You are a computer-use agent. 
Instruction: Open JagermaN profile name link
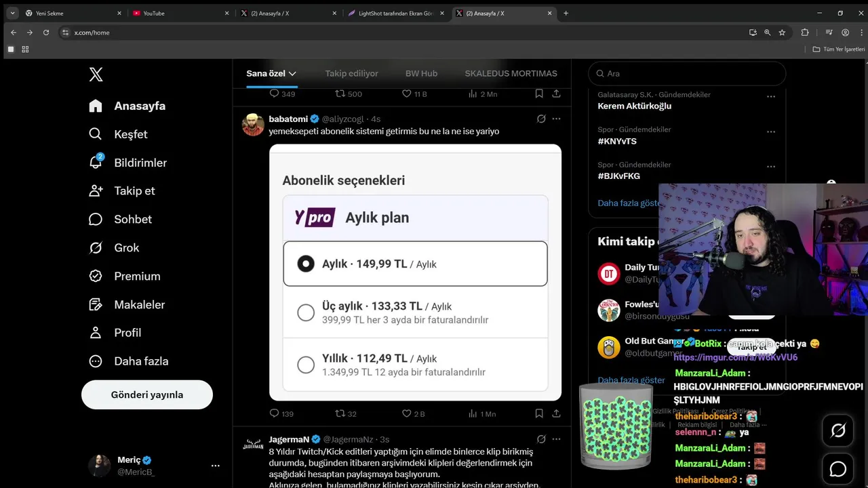click(289, 439)
